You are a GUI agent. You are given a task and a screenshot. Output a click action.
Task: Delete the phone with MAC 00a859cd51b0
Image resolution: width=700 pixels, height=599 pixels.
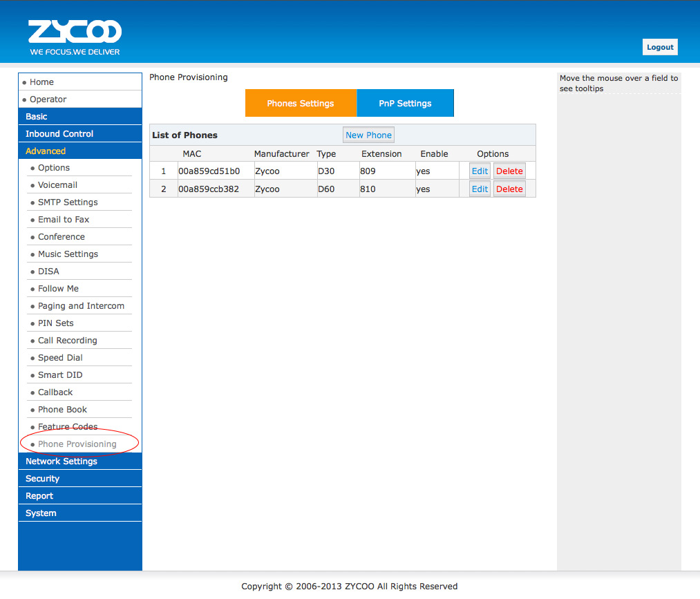pos(509,171)
